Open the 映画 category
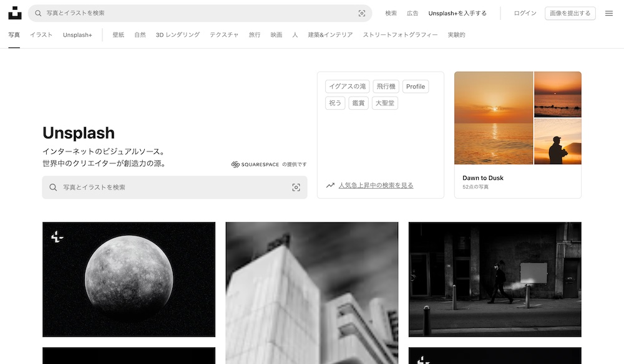Viewport: 624px width, 364px height. pyautogui.click(x=276, y=34)
